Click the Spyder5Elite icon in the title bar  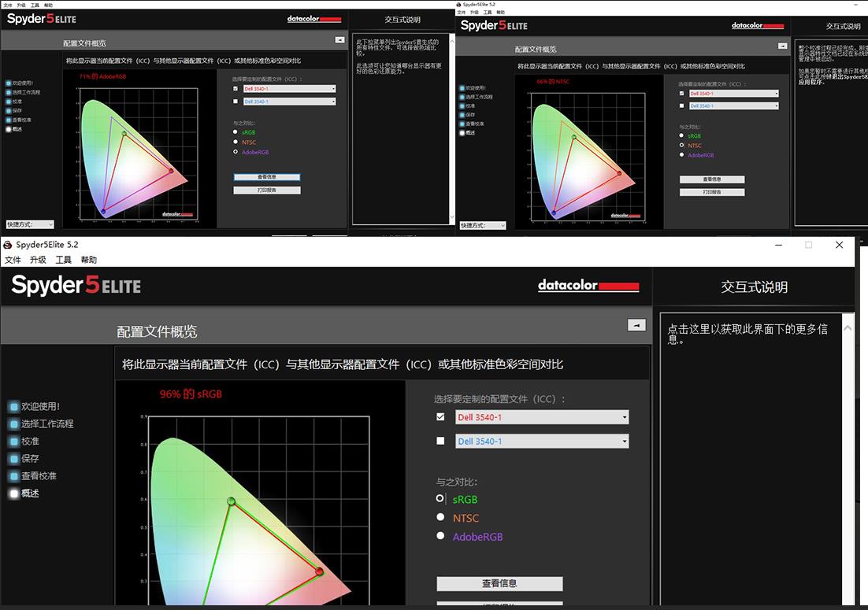pyautogui.click(x=9, y=245)
